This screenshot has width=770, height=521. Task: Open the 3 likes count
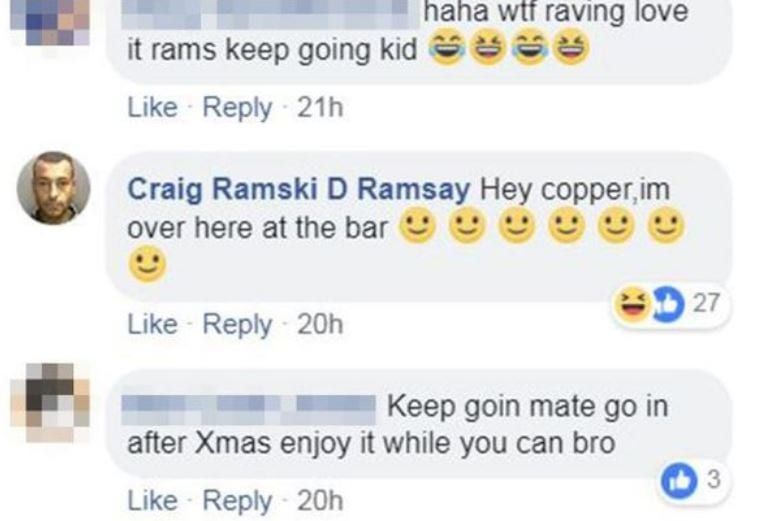point(714,479)
